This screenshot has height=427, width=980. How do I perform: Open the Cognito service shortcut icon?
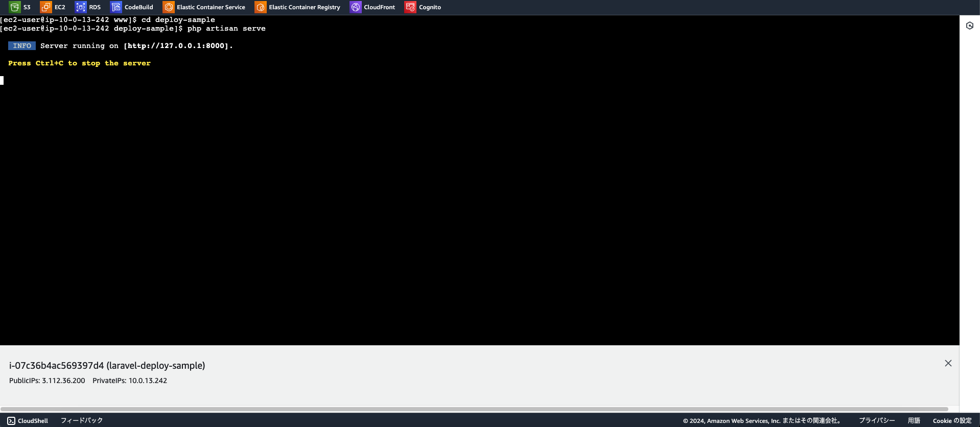(410, 7)
